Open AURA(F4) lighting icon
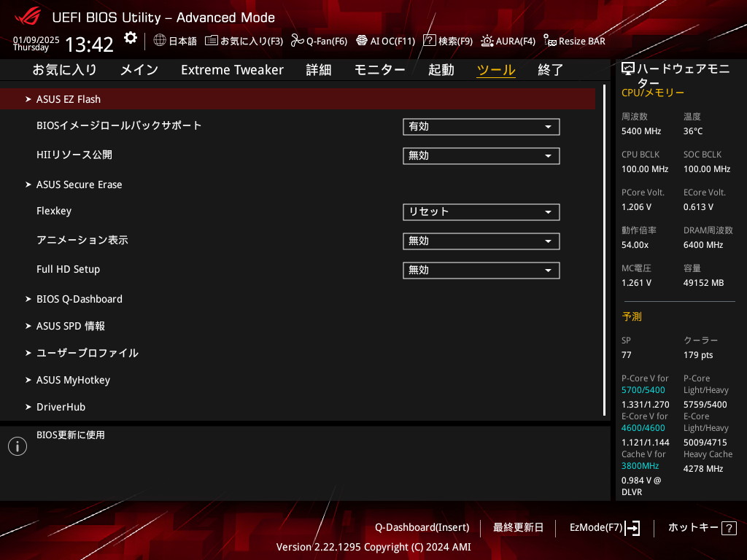The image size is (747, 560). (x=487, y=41)
